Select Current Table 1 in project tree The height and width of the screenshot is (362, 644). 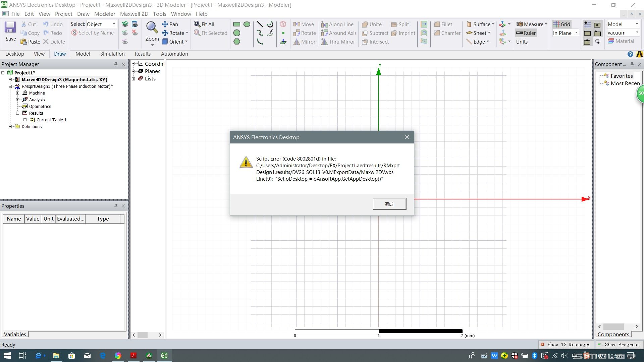tap(51, 120)
